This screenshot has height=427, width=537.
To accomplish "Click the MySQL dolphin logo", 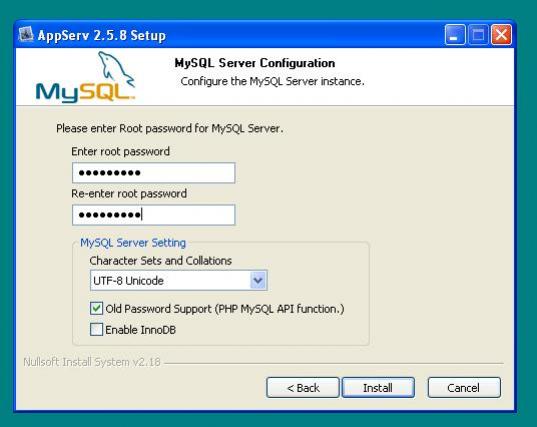I will 86,77.
